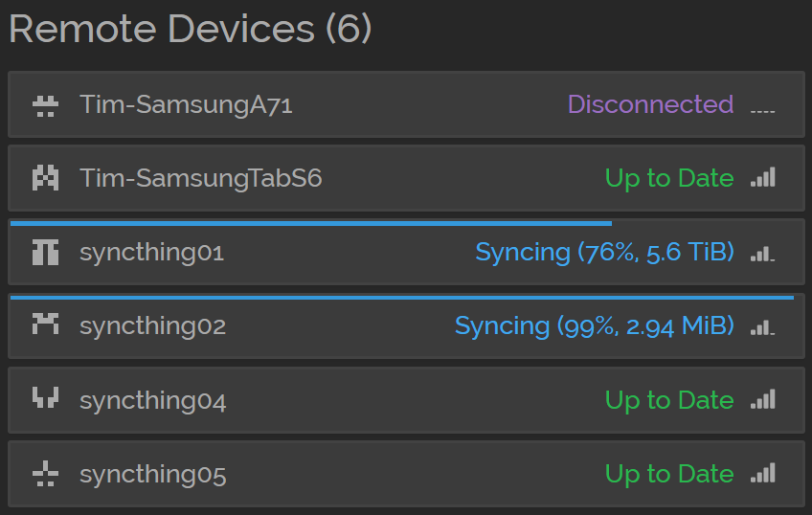The height and width of the screenshot is (515, 812).
Task: Click the Tim-SamsungA71 identicon
Action: coord(45,105)
